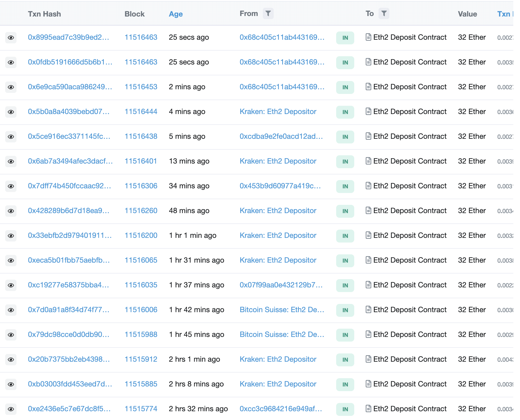Open transaction hash 0x7dff74b450fccaac92
Image resolution: width=520 pixels, height=420 pixels.
coord(69,186)
